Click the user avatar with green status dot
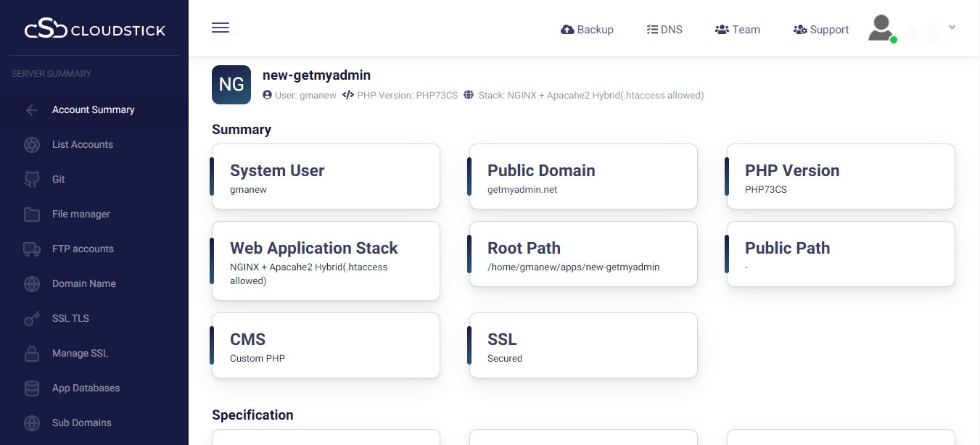This screenshot has height=445, width=980. point(880,28)
